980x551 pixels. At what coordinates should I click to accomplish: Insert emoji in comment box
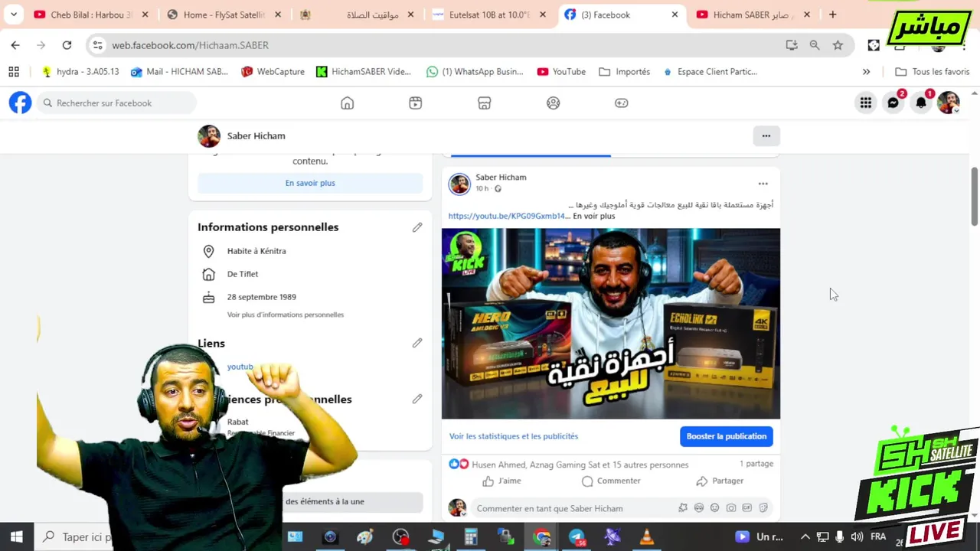pyautogui.click(x=715, y=508)
